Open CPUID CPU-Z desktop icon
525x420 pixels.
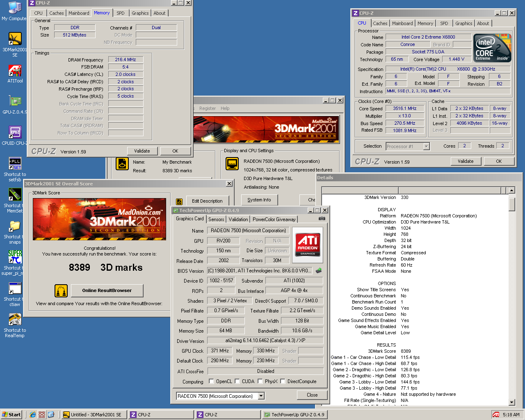15,136
